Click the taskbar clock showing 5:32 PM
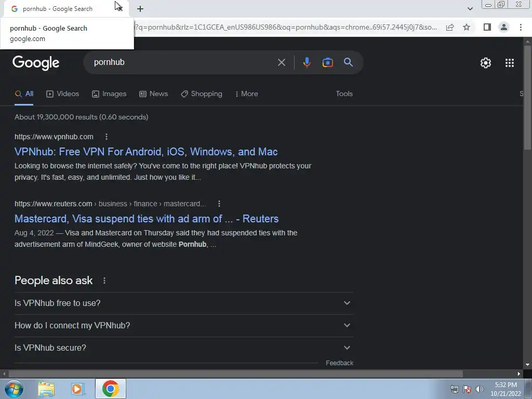The width and height of the screenshot is (532, 399). click(506, 389)
